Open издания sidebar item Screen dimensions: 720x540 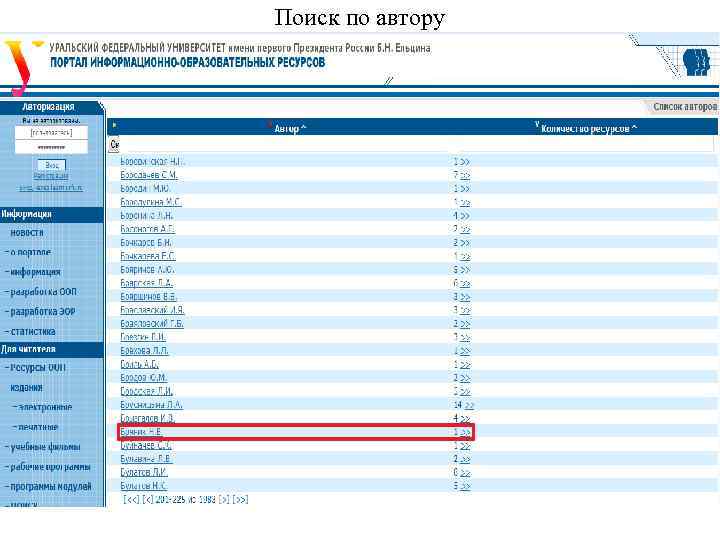26,388
